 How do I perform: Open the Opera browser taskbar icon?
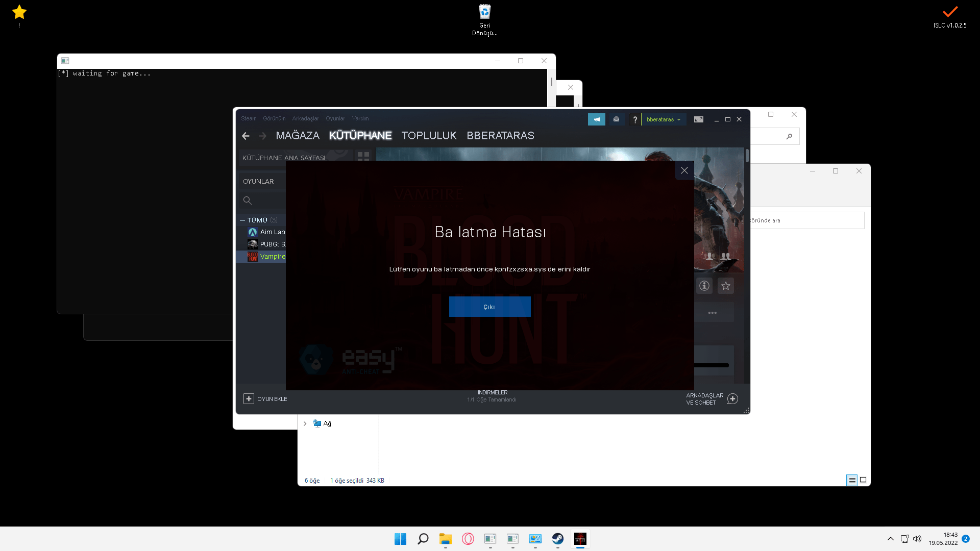pos(468,539)
